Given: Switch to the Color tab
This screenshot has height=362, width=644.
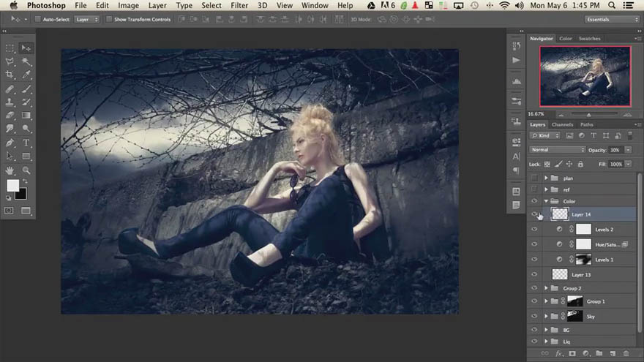Looking at the screenshot, I should (566, 39).
